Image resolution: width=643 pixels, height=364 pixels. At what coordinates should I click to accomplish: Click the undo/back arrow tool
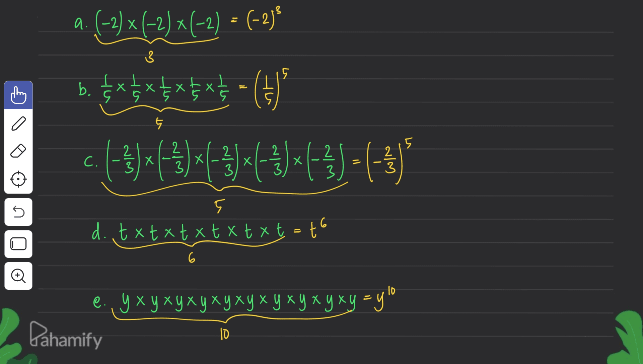(18, 212)
